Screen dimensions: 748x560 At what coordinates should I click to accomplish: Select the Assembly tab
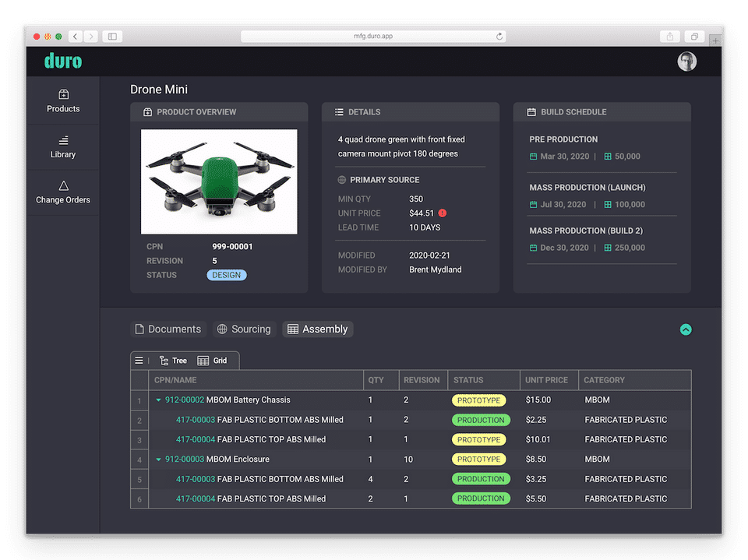click(318, 329)
